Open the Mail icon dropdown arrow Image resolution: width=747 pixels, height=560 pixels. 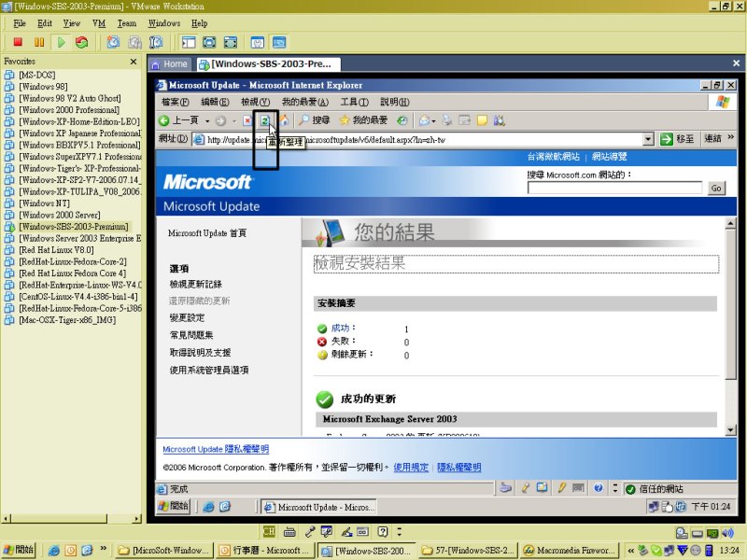(433, 121)
